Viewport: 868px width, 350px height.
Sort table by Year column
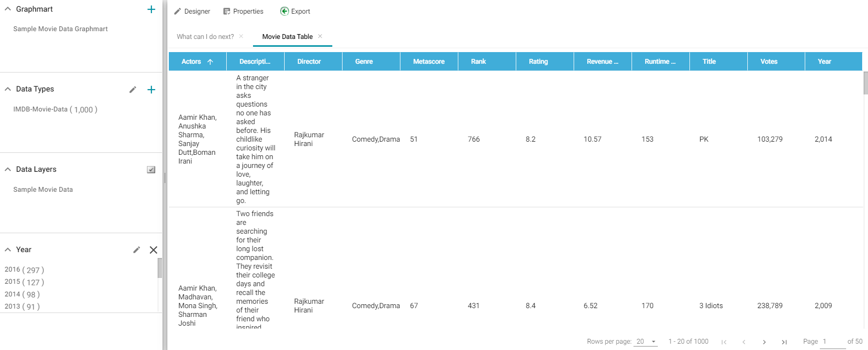(x=833, y=61)
